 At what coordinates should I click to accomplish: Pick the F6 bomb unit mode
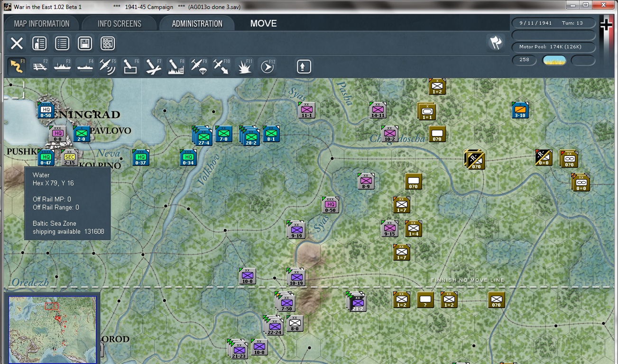click(130, 66)
